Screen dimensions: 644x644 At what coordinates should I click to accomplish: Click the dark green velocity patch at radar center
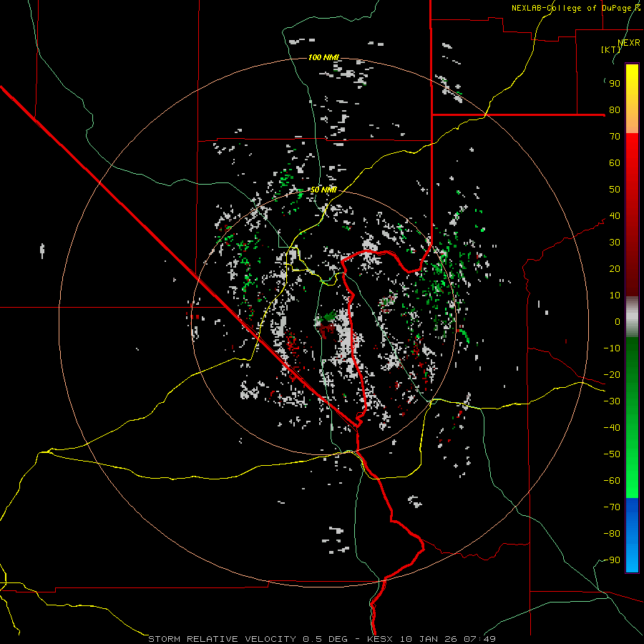point(329,316)
